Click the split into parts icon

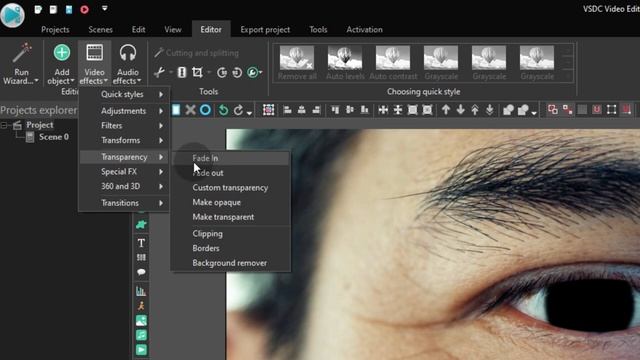click(x=182, y=73)
